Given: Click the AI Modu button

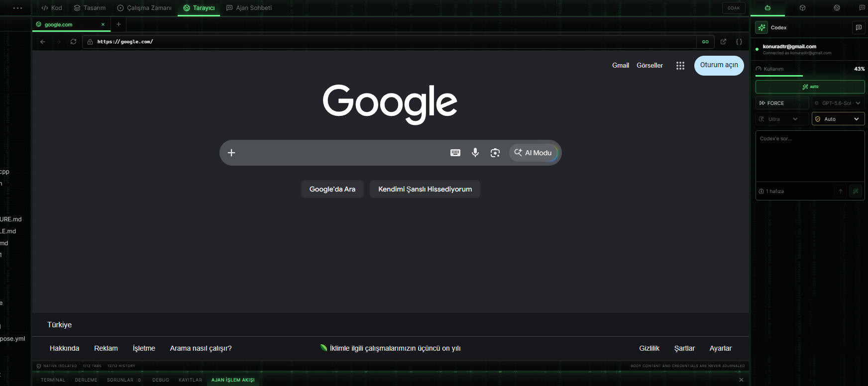Looking at the screenshot, I should pos(534,153).
